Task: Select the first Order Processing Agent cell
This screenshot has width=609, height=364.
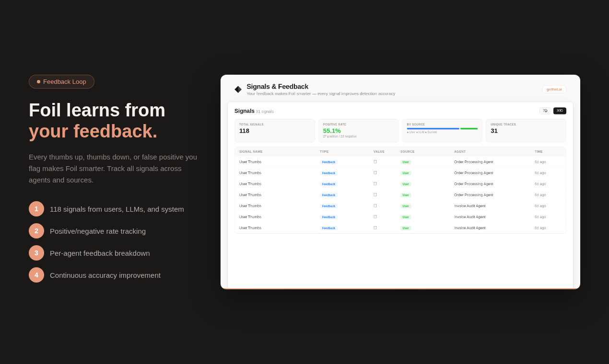Action: point(474,162)
